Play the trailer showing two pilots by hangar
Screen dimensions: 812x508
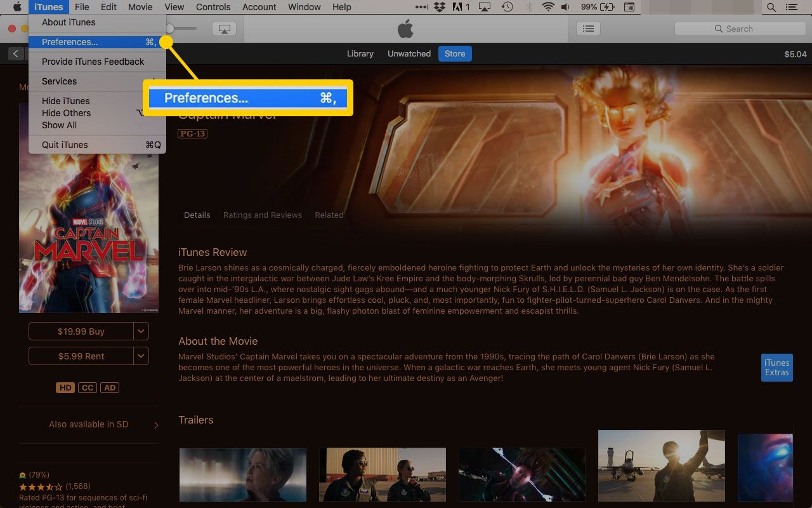tap(383, 475)
